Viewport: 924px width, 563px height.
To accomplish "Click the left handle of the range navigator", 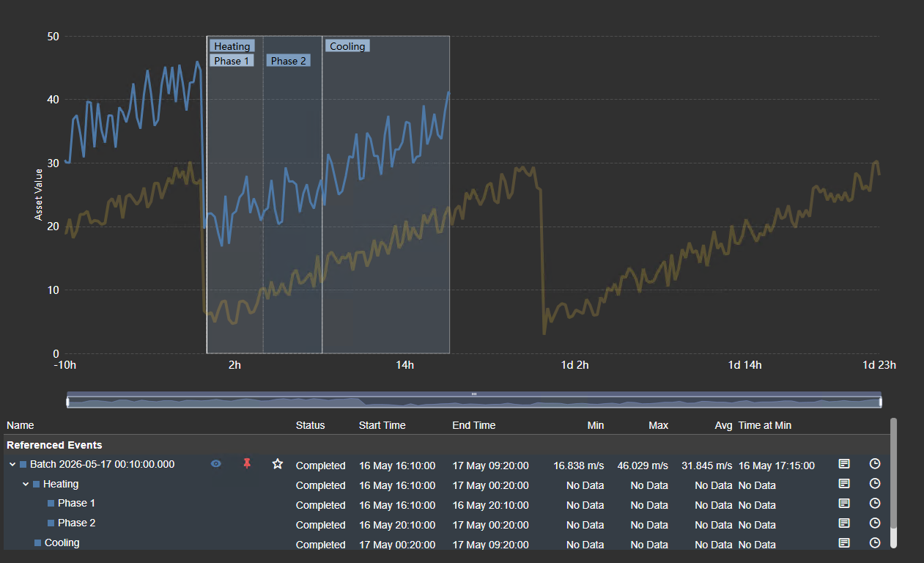I will point(67,402).
